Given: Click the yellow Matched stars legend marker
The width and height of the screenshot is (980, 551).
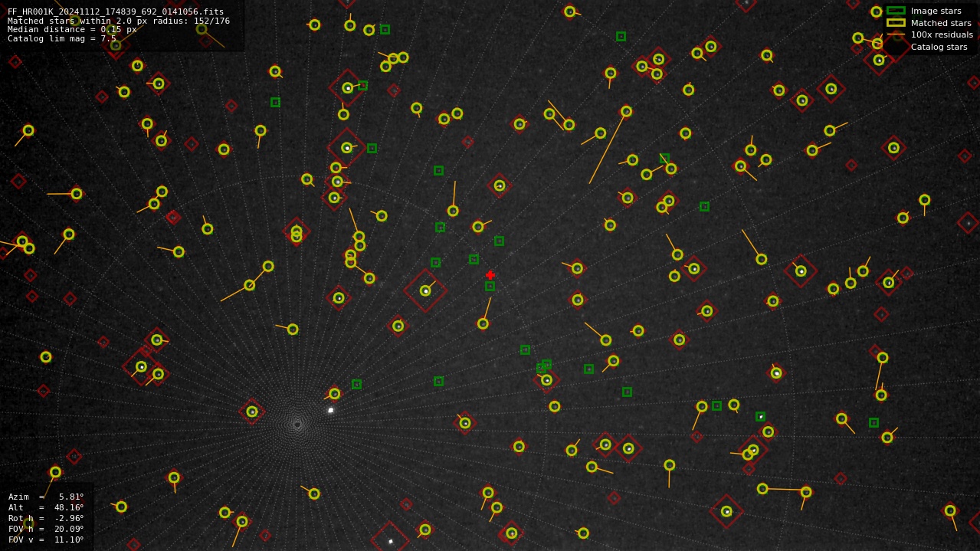Looking at the screenshot, I should click(x=896, y=23).
